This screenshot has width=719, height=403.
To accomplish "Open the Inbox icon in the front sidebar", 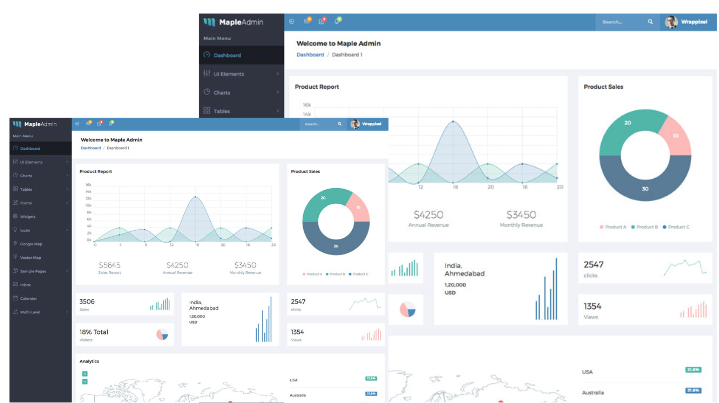I will (14, 285).
